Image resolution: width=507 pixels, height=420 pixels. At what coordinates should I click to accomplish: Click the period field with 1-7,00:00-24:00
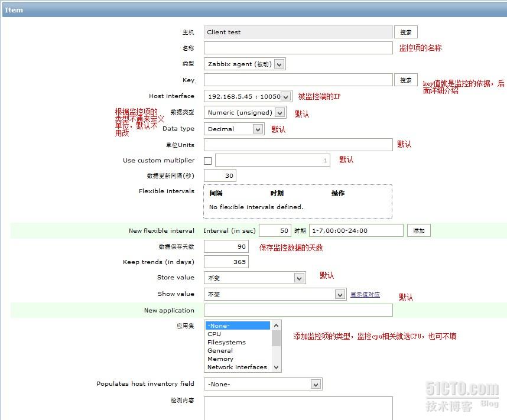click(356, 230)
